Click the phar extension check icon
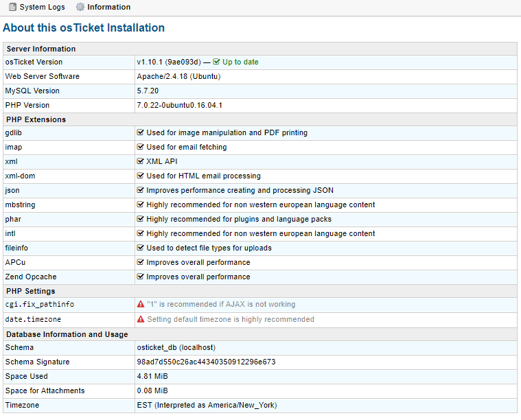This screenshot has height=420, width=521. 140,219
